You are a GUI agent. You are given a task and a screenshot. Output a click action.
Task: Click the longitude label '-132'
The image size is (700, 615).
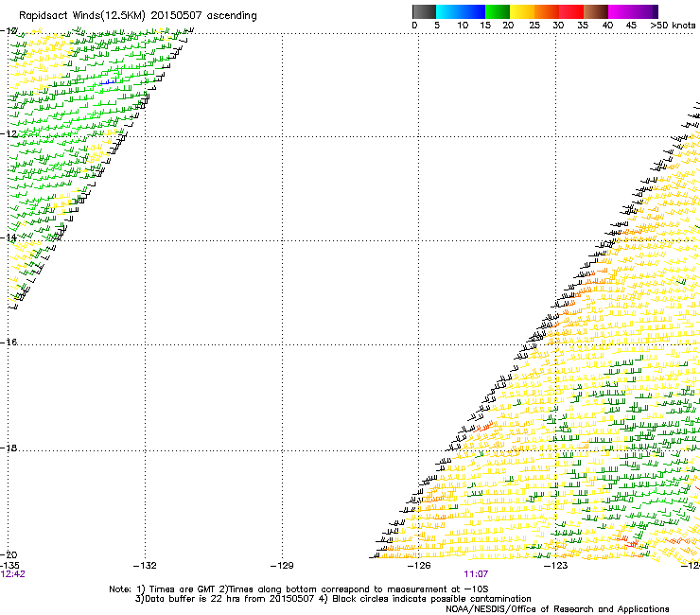(145, 566)
